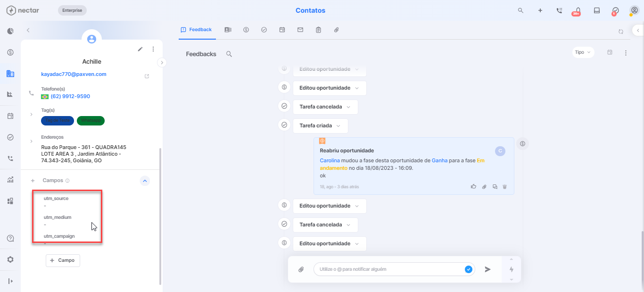Attach file to Reabriu oportunidade feedback
Viewport: 644px width, 292px height.
point(484,187)
